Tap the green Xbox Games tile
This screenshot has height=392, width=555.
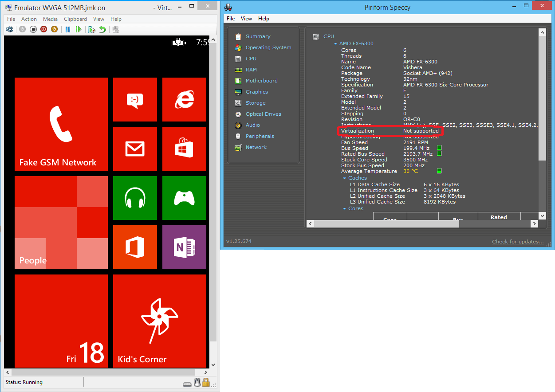[184, 198]
